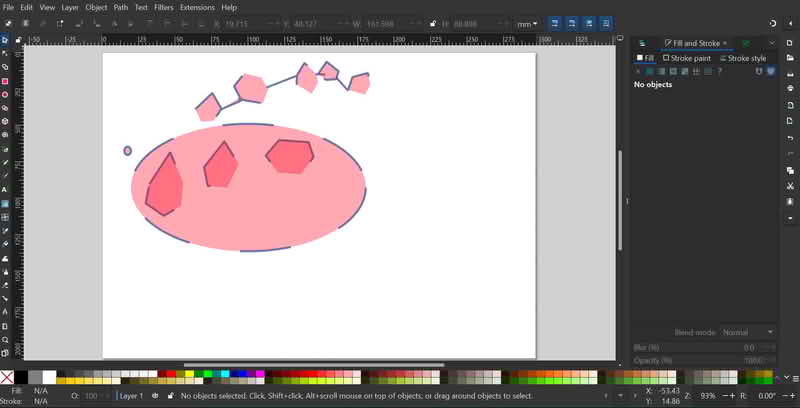Switch to the Stroke paint tab
The image size is (800, 408).
[687, 58]
